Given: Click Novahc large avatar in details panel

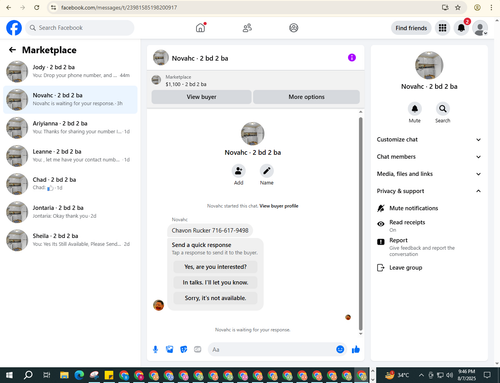Looking at the screenshot, I should tap(429, 65).
